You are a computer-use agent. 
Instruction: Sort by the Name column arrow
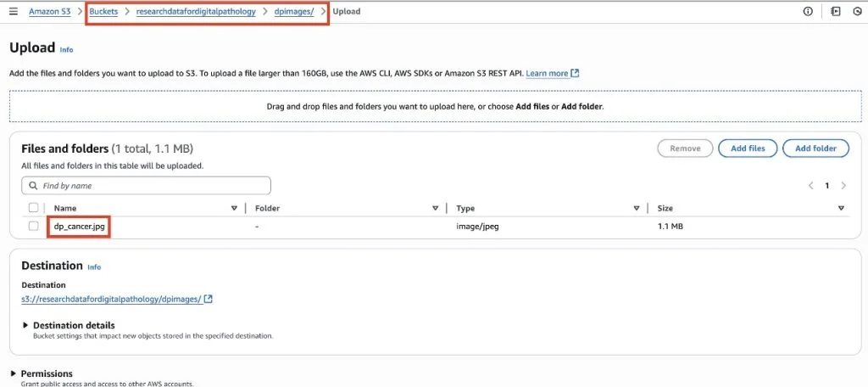tap(234, 209)
